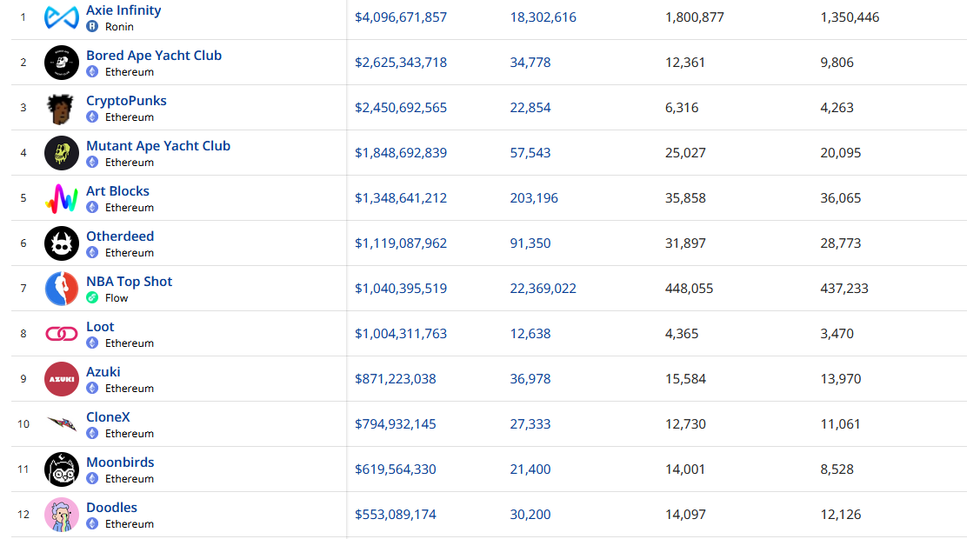Click Ethereum icon under Mutant Ape Yacht Club
Screen dimensions: 980x539
92,163
